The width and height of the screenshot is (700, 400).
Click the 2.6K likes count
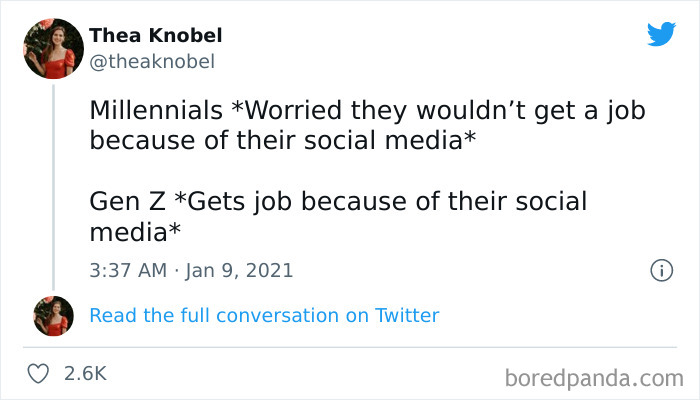(x=84, y=373)
